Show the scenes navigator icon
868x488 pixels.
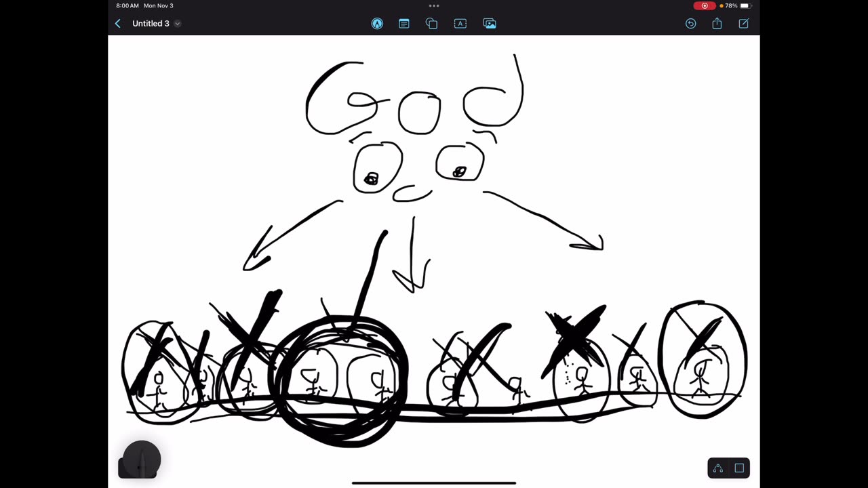click(x=718, y=468)
